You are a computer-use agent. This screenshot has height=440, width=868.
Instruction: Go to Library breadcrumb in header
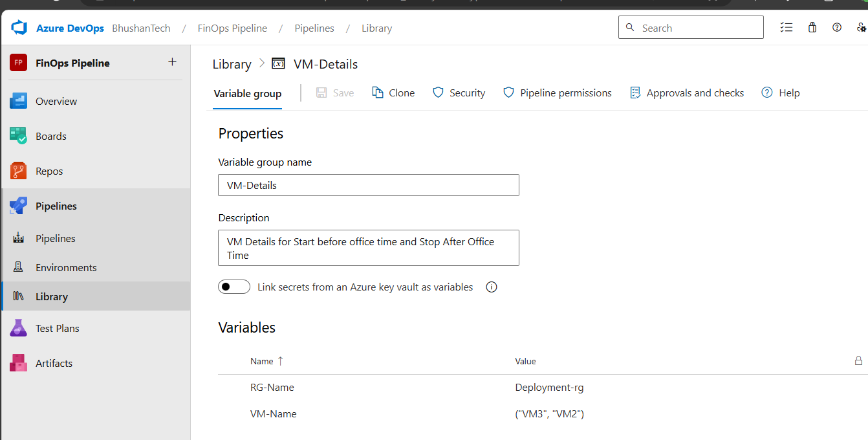tap(377, 28)
